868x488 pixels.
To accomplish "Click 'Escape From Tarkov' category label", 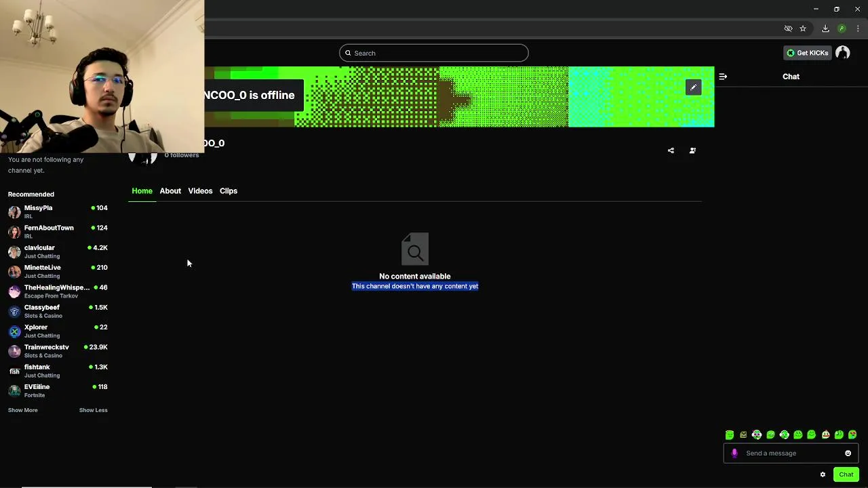I will coord(51,296).
